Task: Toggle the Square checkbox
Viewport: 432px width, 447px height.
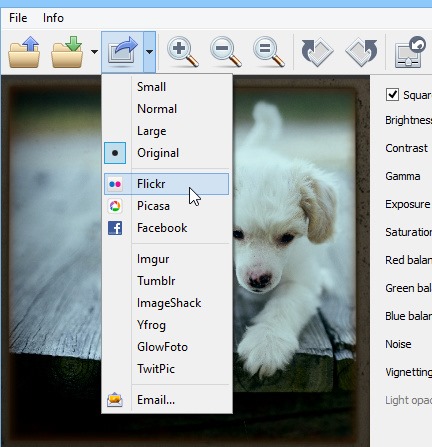Action: [392, 95]
